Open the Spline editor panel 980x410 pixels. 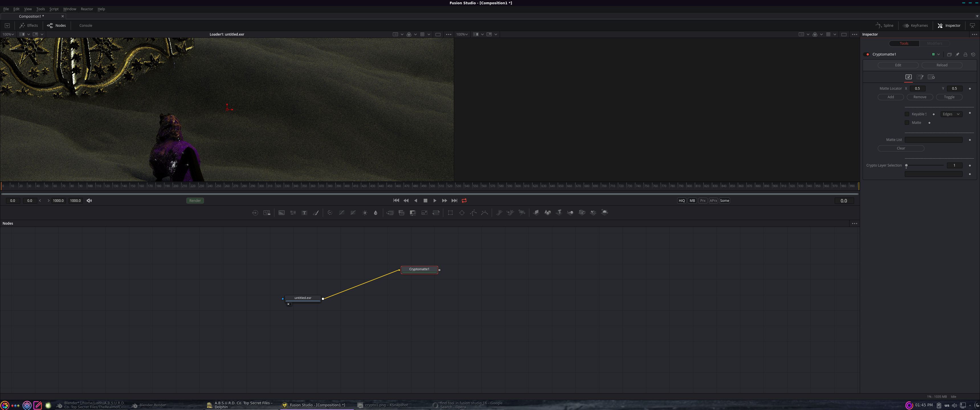pyautogui.click(x=885, y=25)
